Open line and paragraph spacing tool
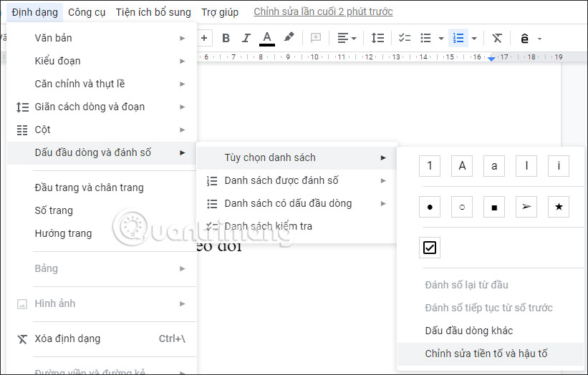 [377, 38]
